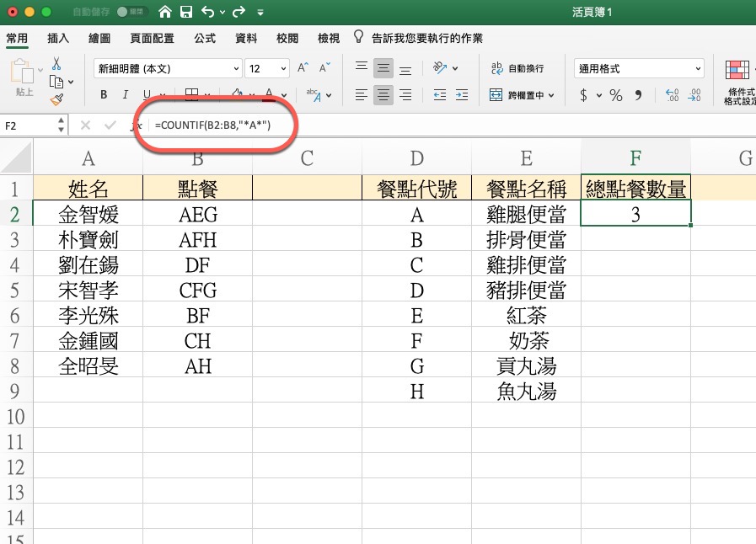
Task: Toggle Italic formatting
Action: pos(126,95)
